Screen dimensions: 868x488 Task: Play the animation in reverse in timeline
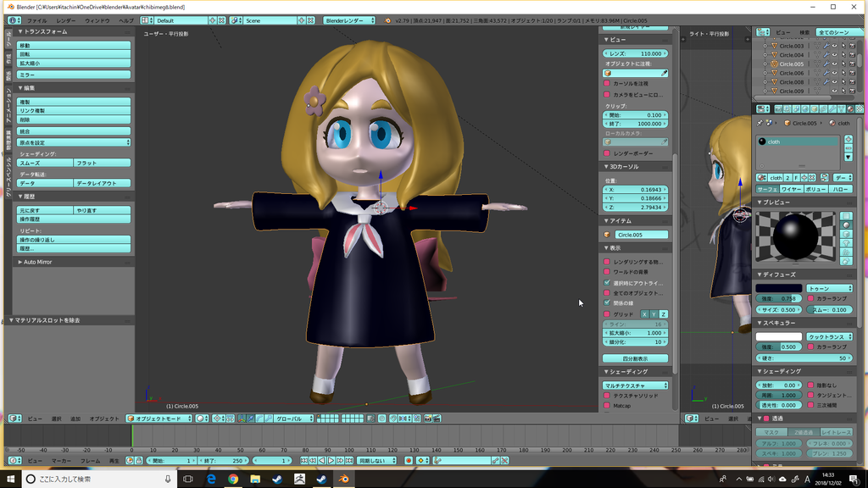[x=321, y=460]
